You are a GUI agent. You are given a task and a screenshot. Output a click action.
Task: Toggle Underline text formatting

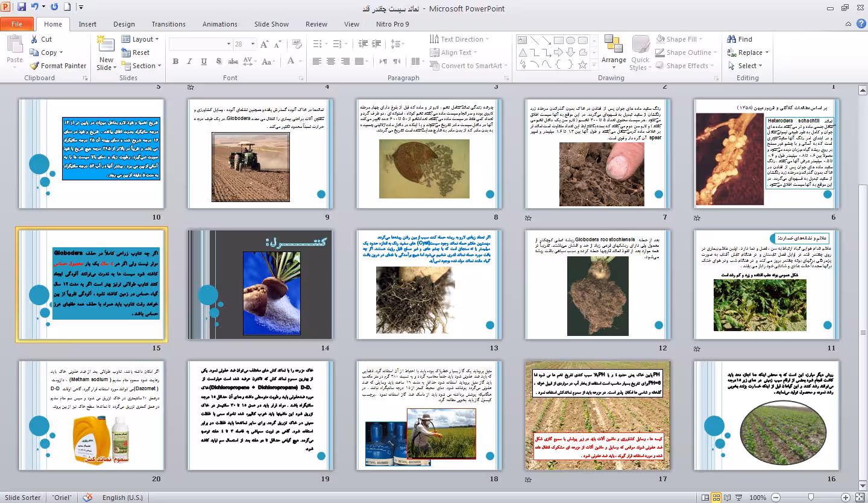[x=204, y=62]
